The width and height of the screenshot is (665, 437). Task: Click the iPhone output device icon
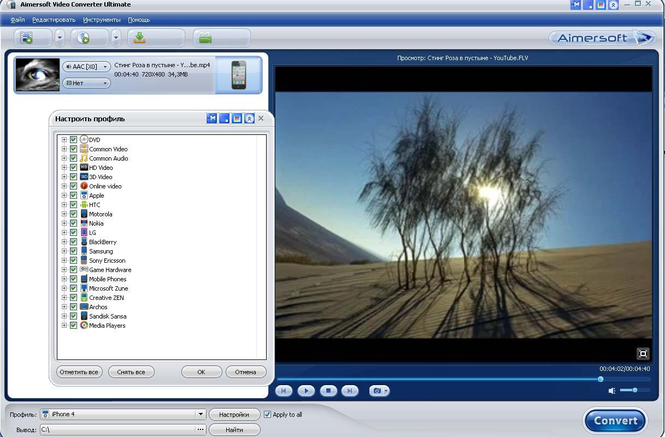tap(238, 75)
